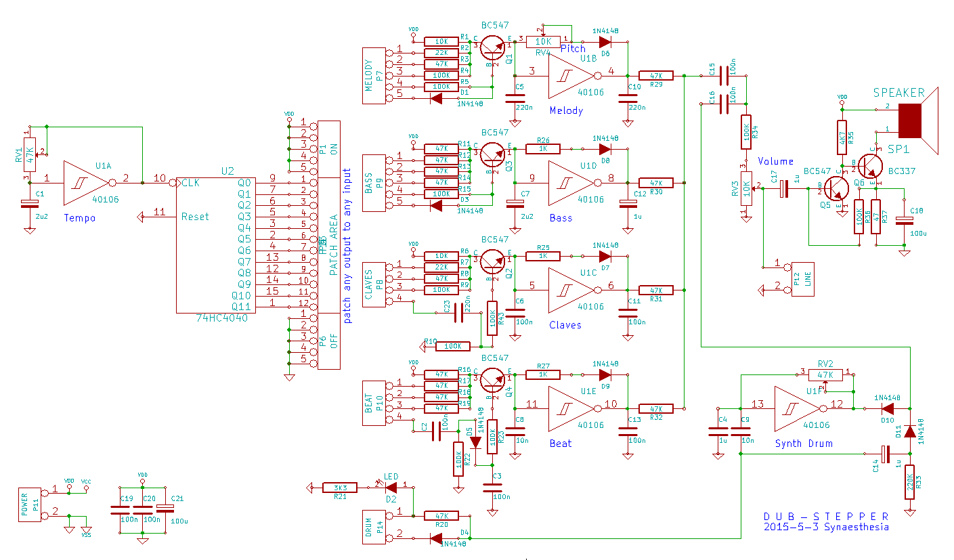This screenshot has height=560, width=954.
Task: Select the MELODY P7 connector block
Action: coord(372,76)
